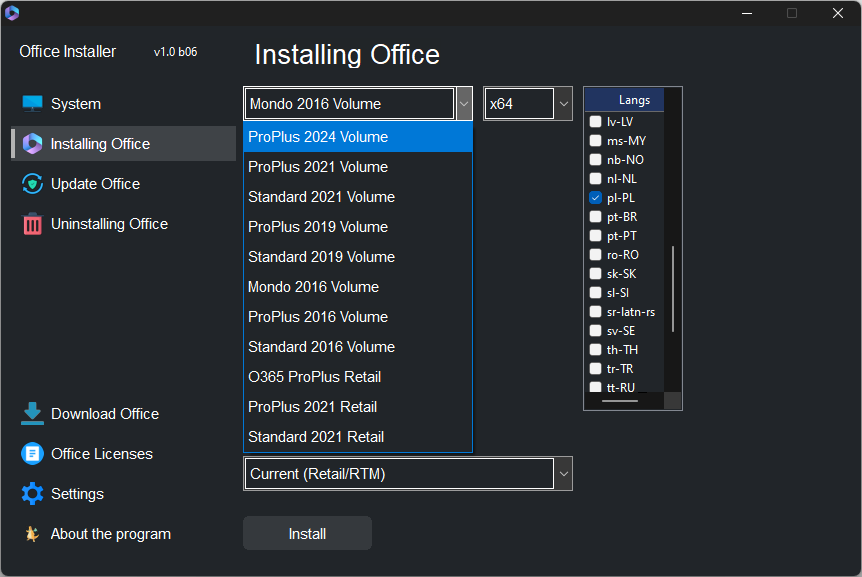The width and height of the screenshot is (862, 577).
Task: Click the Install button
Action: (307, 533)
